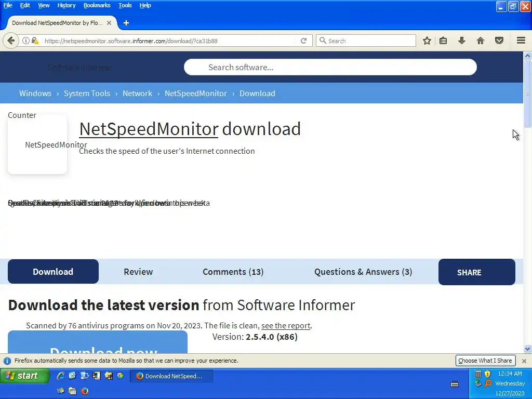Open the 'see the report' antivirus link
Image resolution: width=532 pixels, height=399 pixels.
(286, 326)
